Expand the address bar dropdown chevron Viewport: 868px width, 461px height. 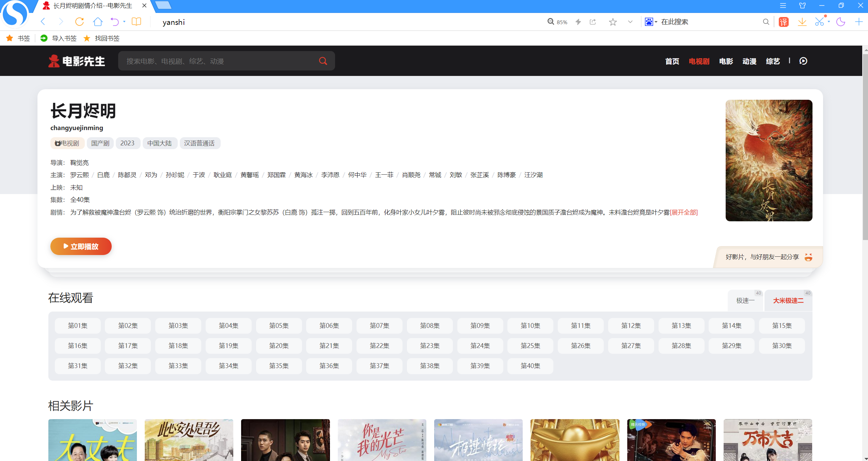click(x=630, y=22)
